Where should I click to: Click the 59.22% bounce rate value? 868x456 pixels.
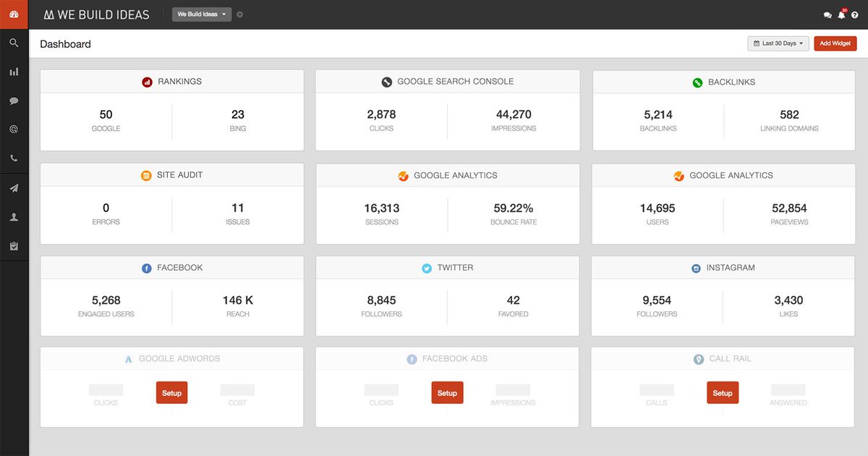(x=514, y=208)
